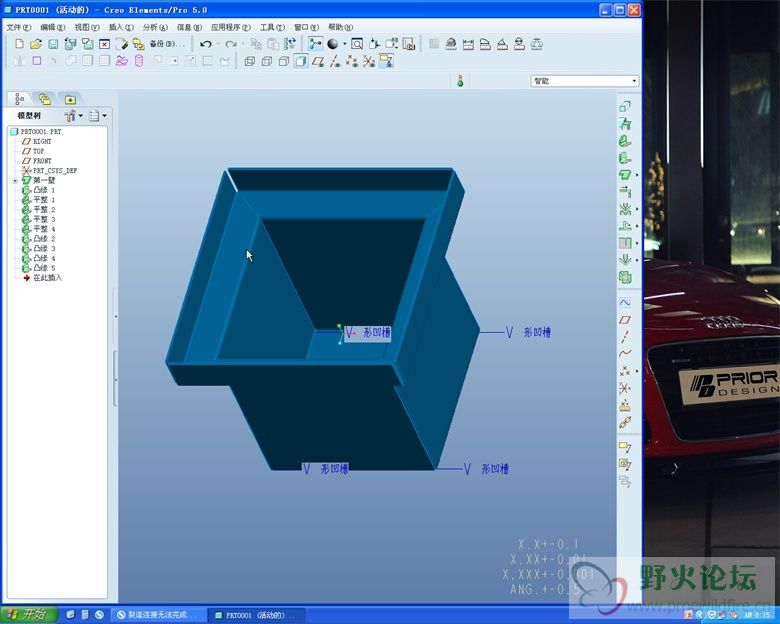
Task: Open the 视图 menu
Action: 87,27
